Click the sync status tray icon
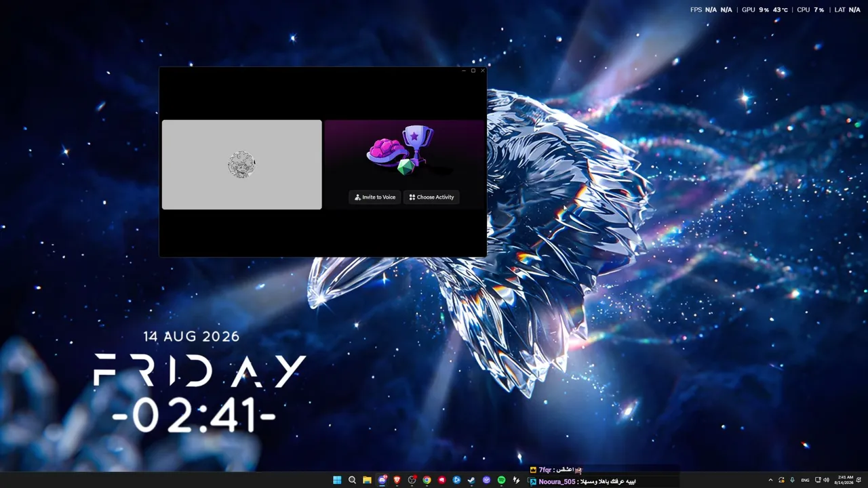This screenshot has width=868, height=488. point(781,480)
